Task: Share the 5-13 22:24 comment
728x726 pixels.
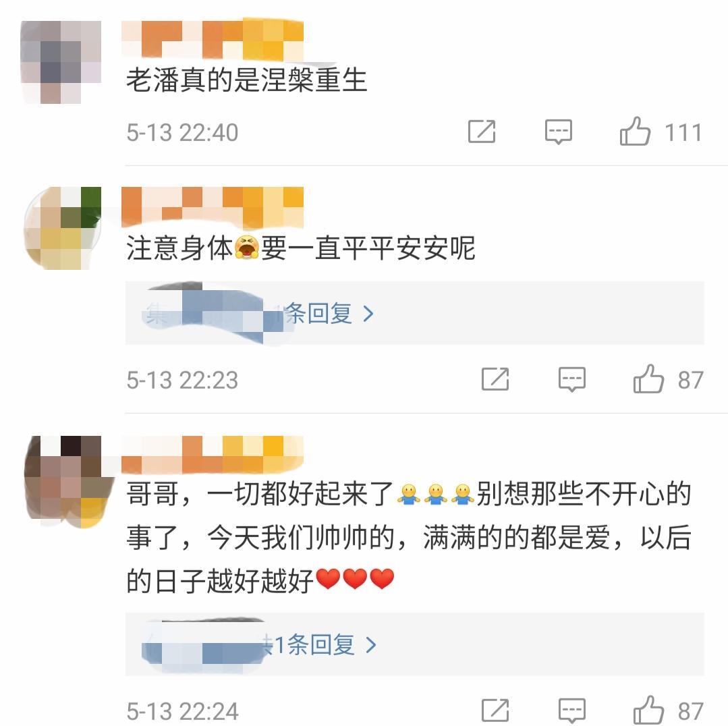Action: [x=495, y=710]
